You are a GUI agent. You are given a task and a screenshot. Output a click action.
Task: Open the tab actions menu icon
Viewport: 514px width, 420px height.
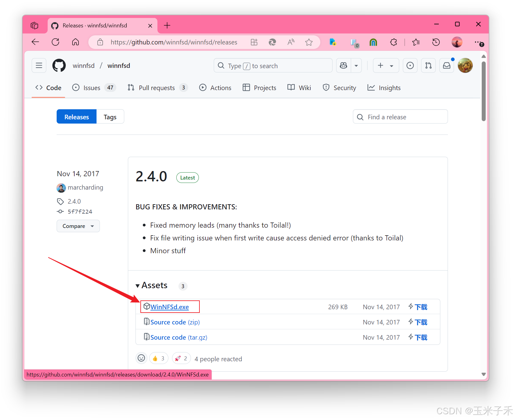point(34,26)
